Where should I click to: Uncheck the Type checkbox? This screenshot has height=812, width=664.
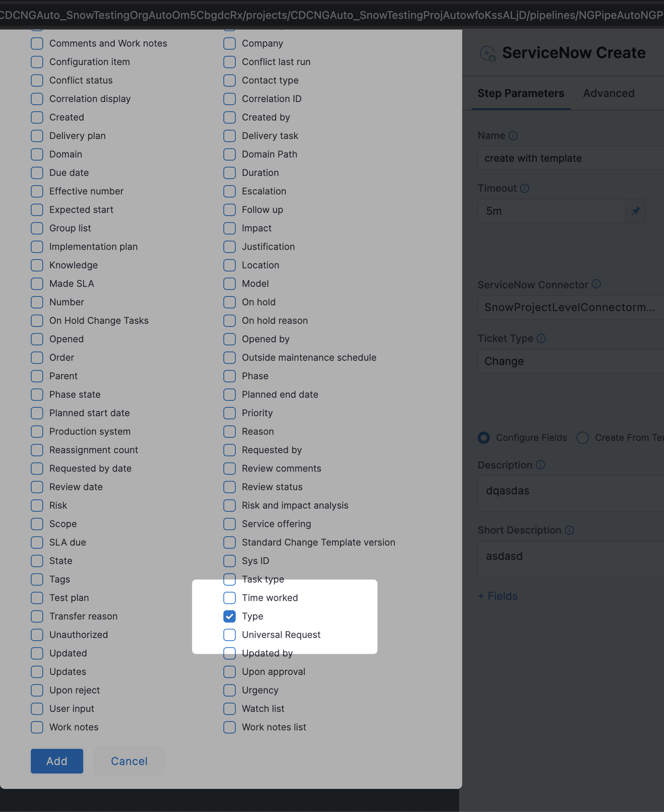pos(230,616)
